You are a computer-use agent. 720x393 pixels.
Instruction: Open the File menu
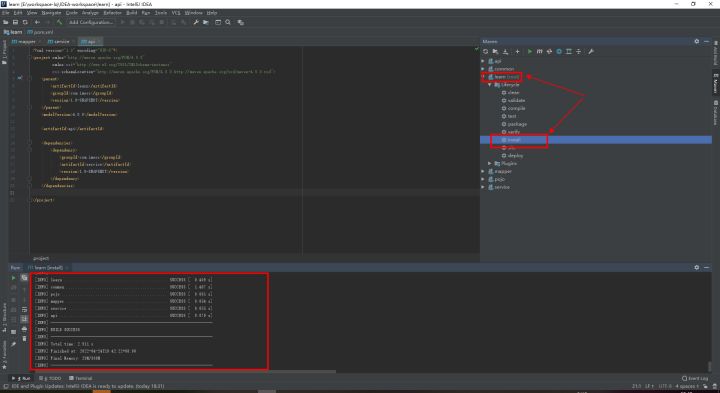click(6, 13)
